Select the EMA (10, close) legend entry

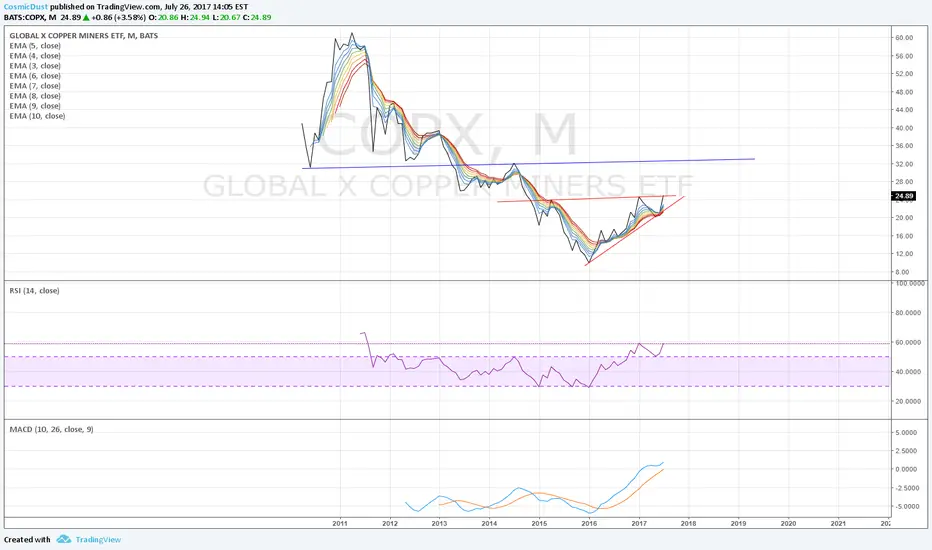[37, 116]
